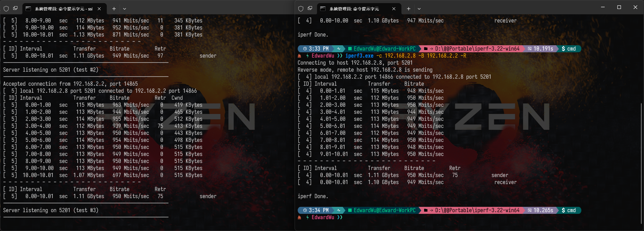The height and width of the screenshot is (231, 644).
Task: Expand the profile dropdown in right terminal
Action: tap(419, 9)
